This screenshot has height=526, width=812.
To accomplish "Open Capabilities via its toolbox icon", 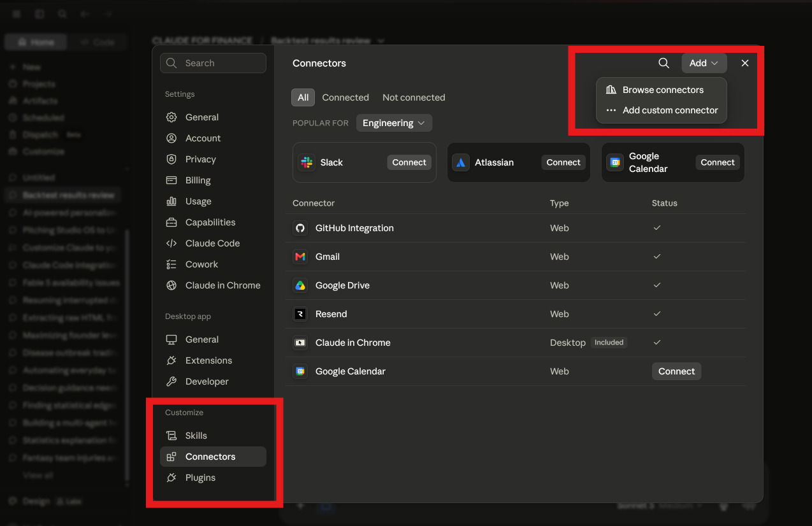I will point(171,222).
